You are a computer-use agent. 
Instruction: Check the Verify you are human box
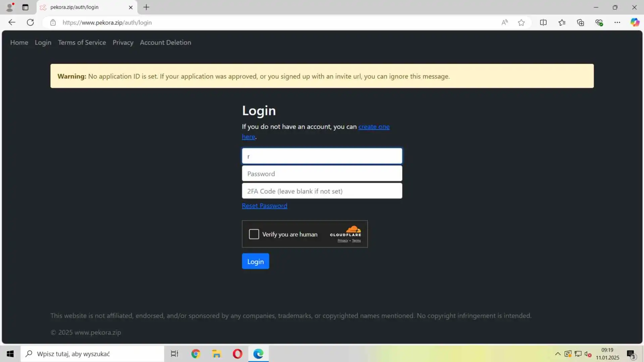click(x=254, y=234)
